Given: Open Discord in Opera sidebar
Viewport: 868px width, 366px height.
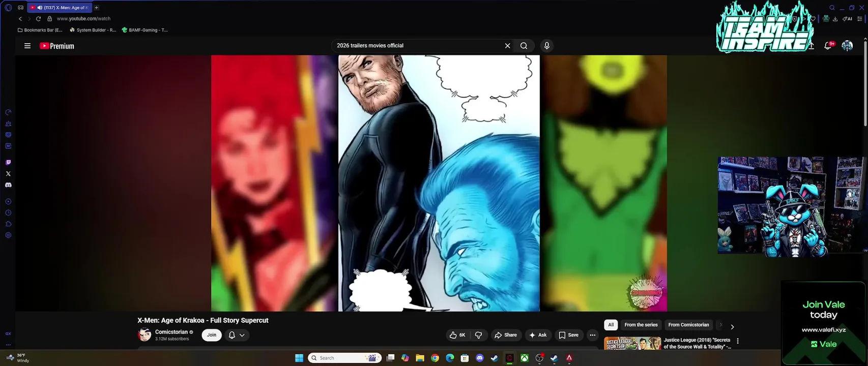Looking at the screenshot, I should (x=8, y=185).
